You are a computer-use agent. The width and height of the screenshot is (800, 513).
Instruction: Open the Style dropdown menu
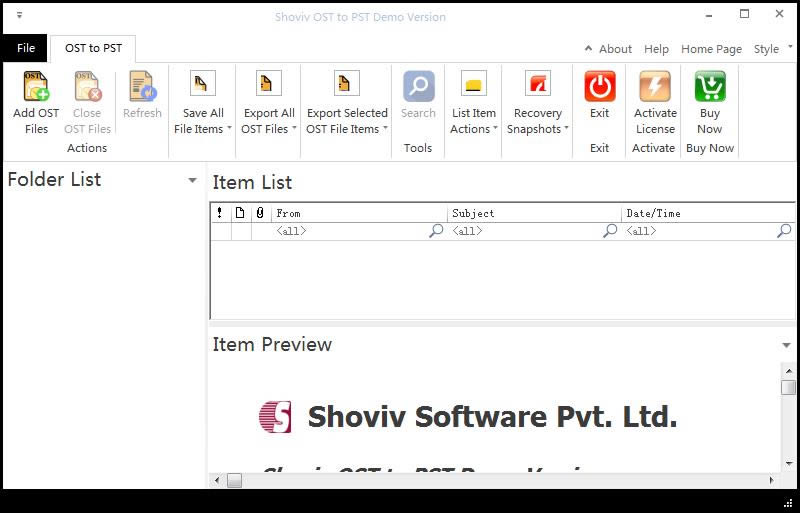click(772, 49)
